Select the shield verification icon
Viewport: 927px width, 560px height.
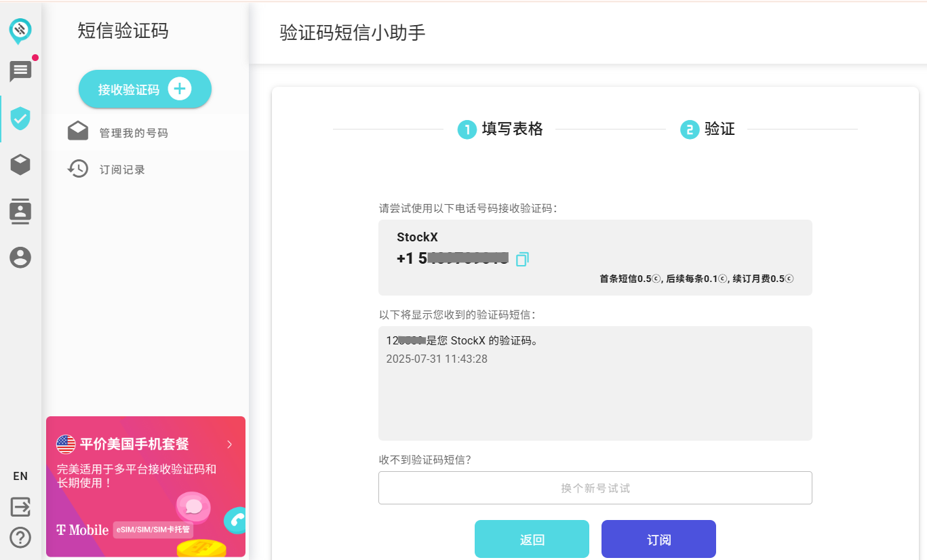coord(20,118)
